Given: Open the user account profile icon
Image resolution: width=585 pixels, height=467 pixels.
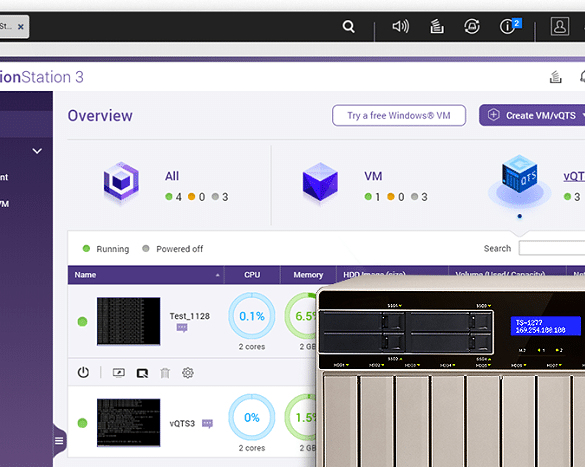Looking at the screenshot, I should coord(560,26).
